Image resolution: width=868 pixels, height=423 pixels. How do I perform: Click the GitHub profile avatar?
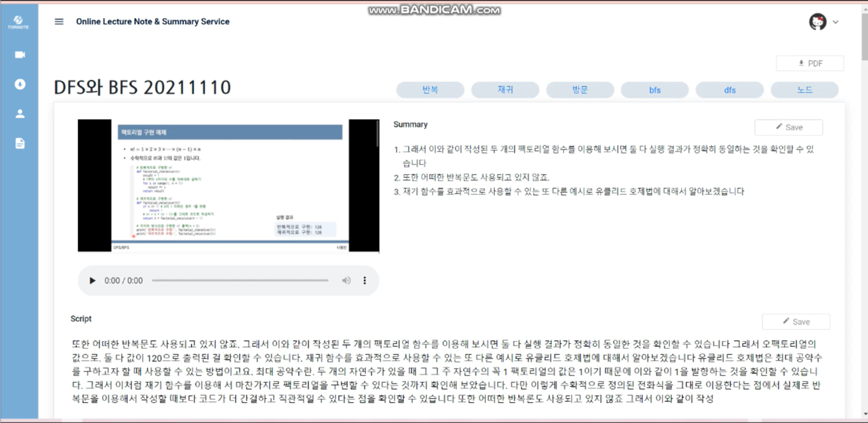(x=817, y=22)
